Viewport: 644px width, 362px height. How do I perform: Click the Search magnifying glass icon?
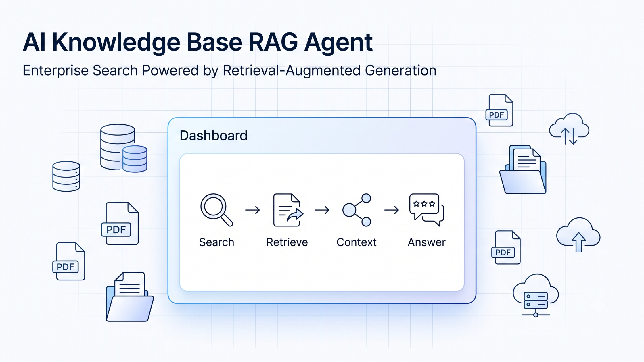click(x=216, y=210)
